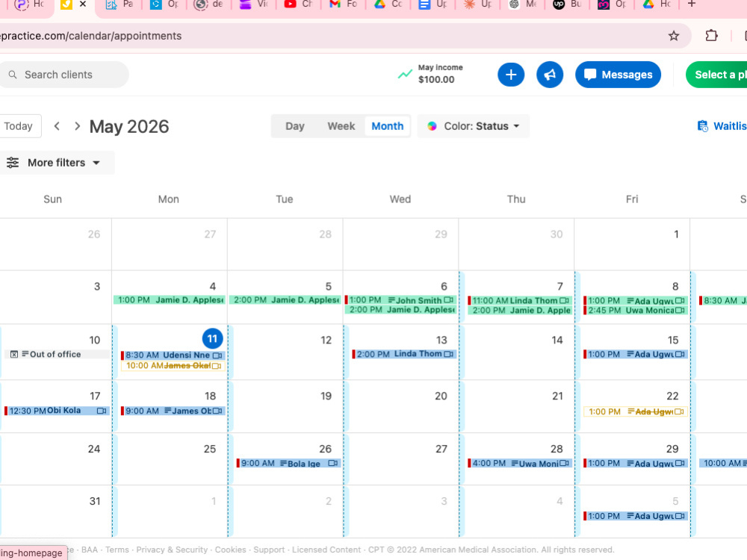The width and height of the screenshot is (747, 560).
Task: Open 12:30 PM Obi Kola appointment
Action: point(57,411)
